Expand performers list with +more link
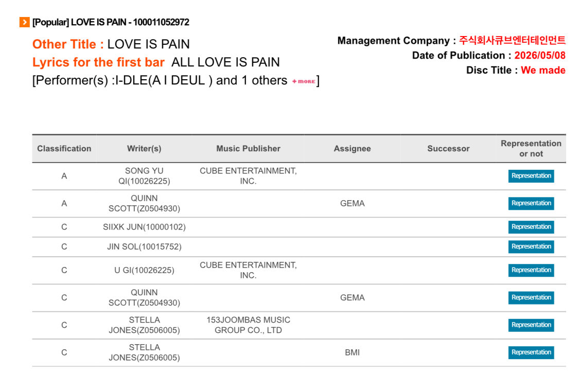 (x=304, y=81)
